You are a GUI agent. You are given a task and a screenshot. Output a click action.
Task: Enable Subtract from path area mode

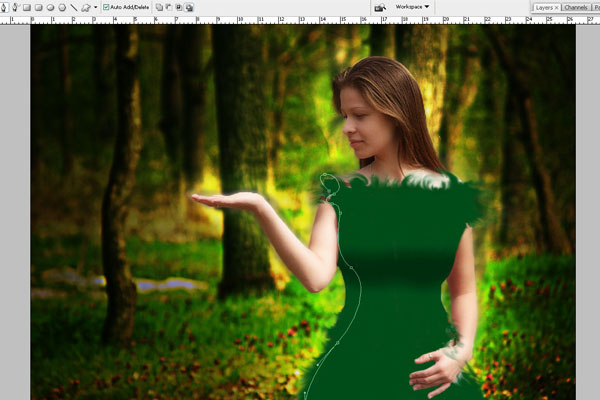[168, 7]
